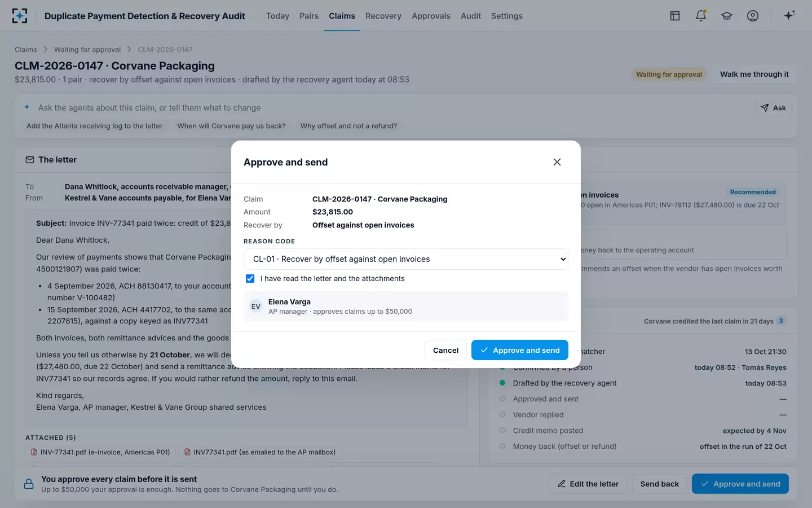Choose Add the Atlanta receiving log suggestion
This screenshot has width=812, height=508.
94,126
